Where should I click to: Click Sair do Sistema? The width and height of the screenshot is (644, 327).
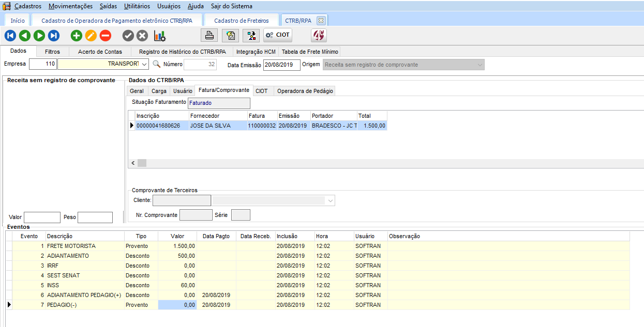tap(232, 6)
